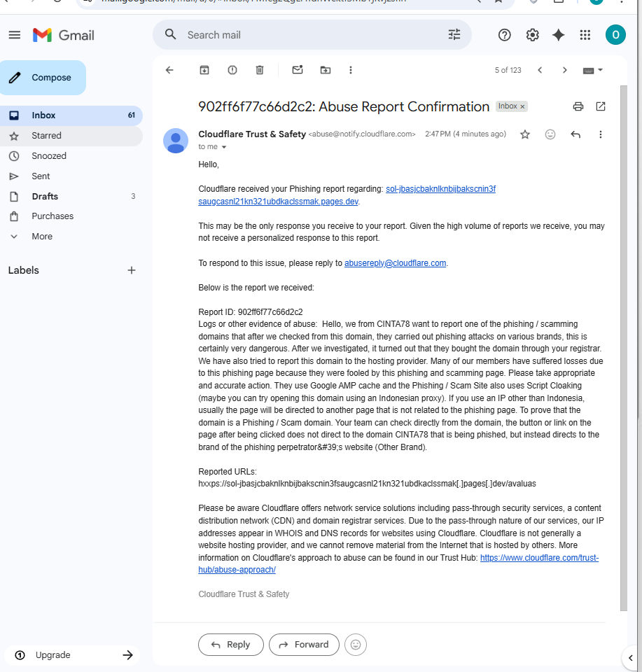This screenshot has height=672, width=642.
Task: Mark email as unread
Action: [298, 69]
